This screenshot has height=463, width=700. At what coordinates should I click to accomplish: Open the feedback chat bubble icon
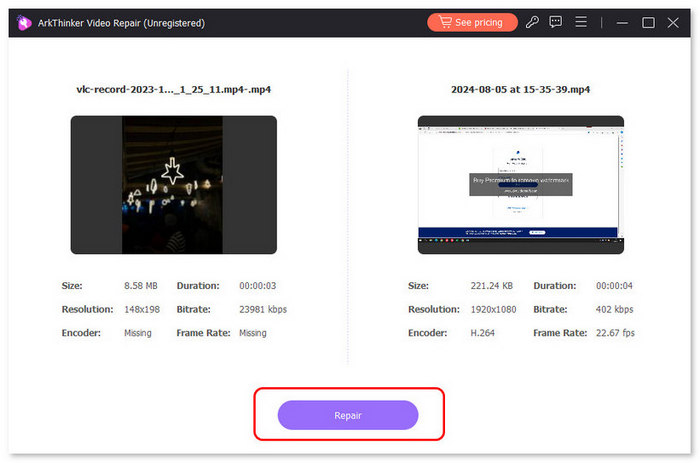click(x=555, y=22)
